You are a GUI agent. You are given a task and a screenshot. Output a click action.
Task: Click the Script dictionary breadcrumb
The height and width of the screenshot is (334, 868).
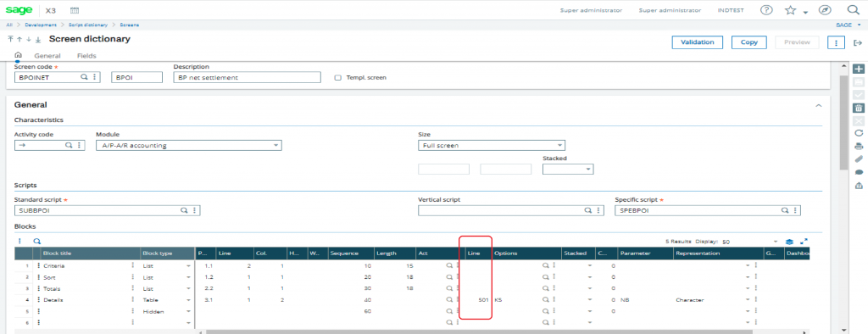click(88, 25)
